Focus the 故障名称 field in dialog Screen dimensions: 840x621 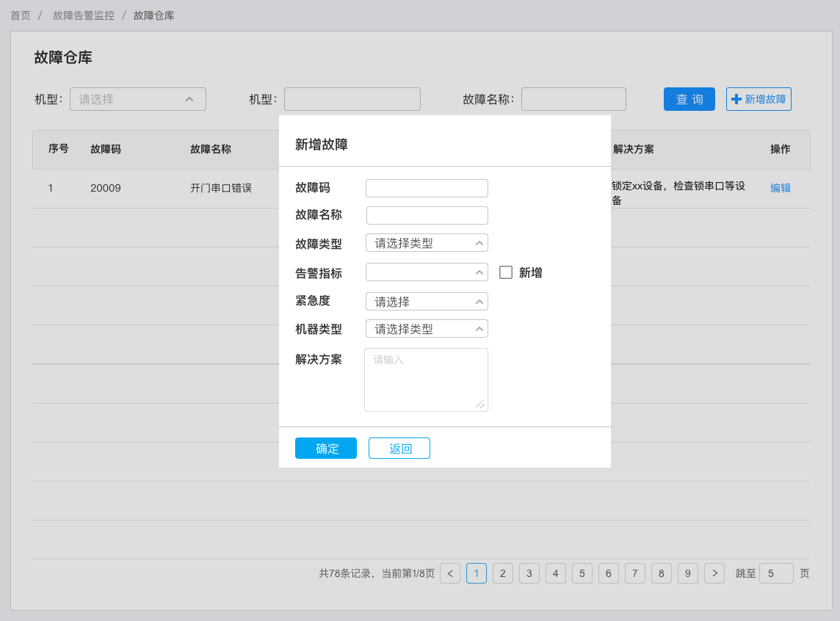[427, 216]
